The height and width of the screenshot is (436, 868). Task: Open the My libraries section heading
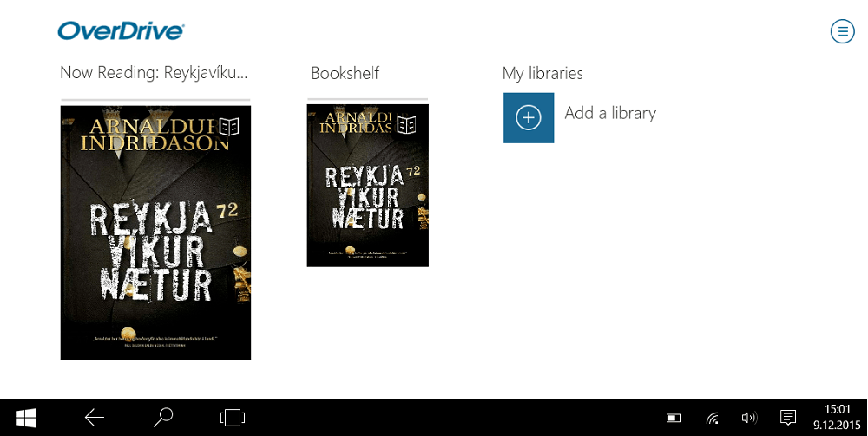543,73
